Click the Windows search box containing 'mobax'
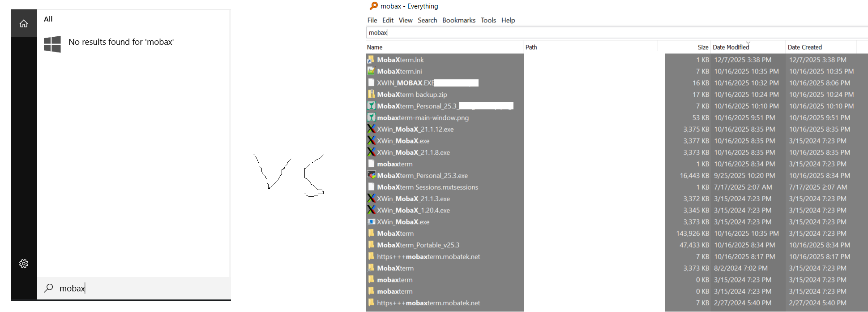 [134, 288]
